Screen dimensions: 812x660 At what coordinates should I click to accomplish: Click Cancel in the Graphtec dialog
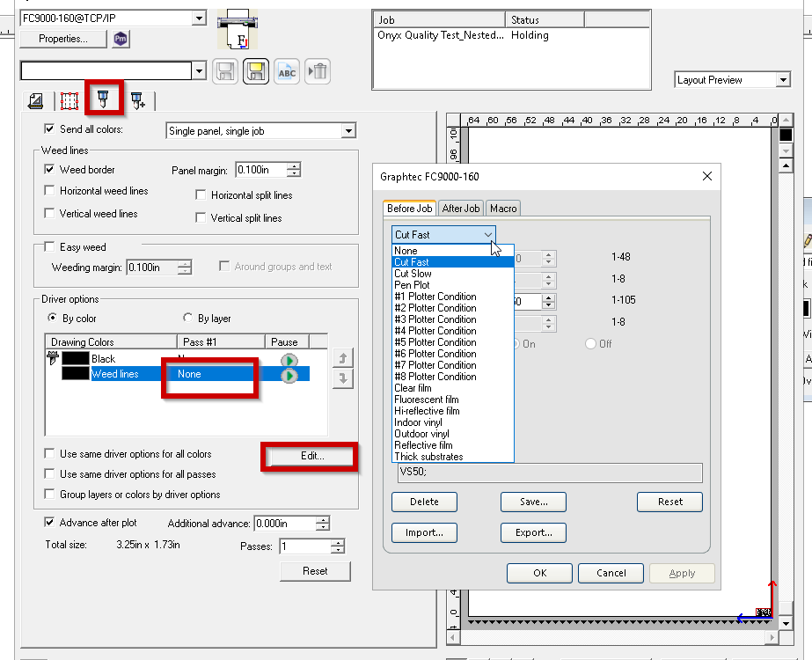(611, 573)
